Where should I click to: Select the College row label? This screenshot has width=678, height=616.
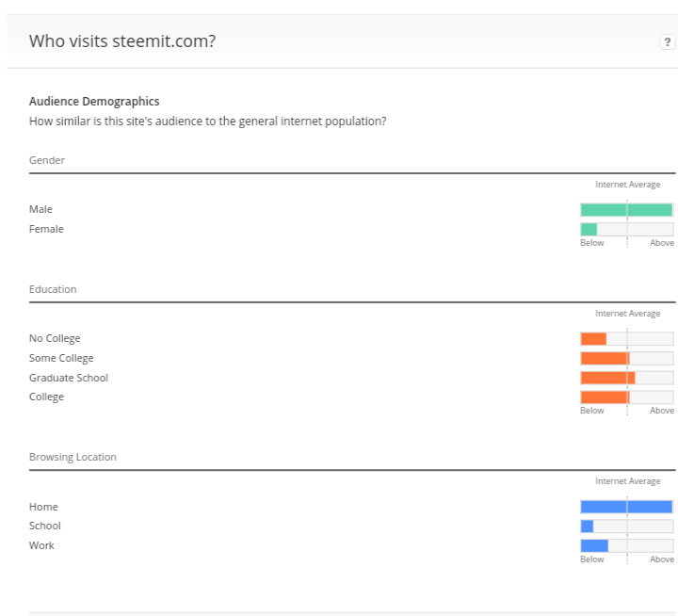[x=46, y=397]
